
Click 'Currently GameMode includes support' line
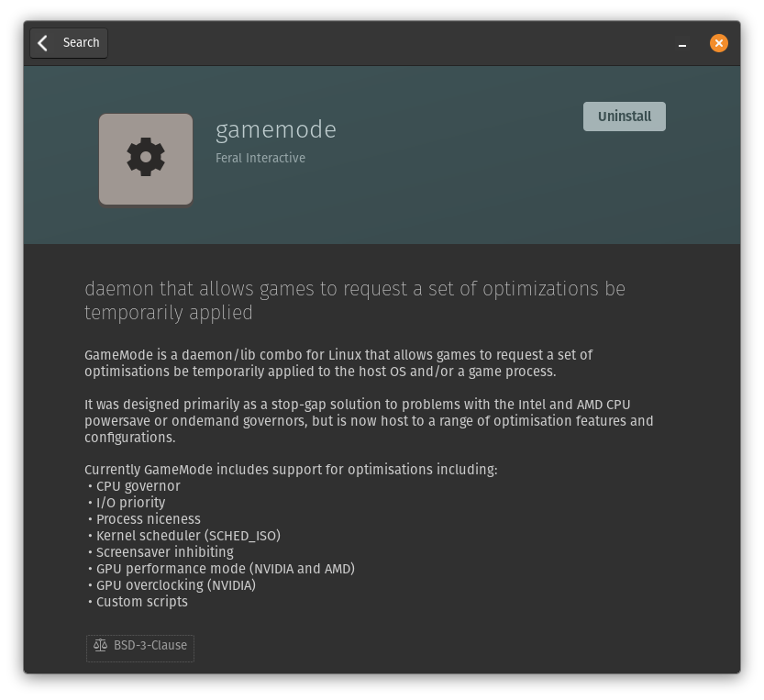point(291,470)
